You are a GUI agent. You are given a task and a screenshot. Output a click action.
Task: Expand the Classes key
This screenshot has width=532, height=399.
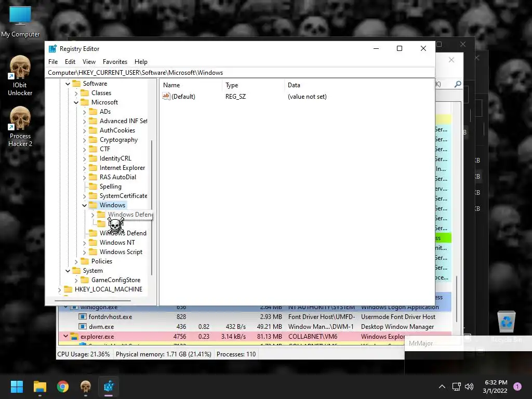pos(76,94)
